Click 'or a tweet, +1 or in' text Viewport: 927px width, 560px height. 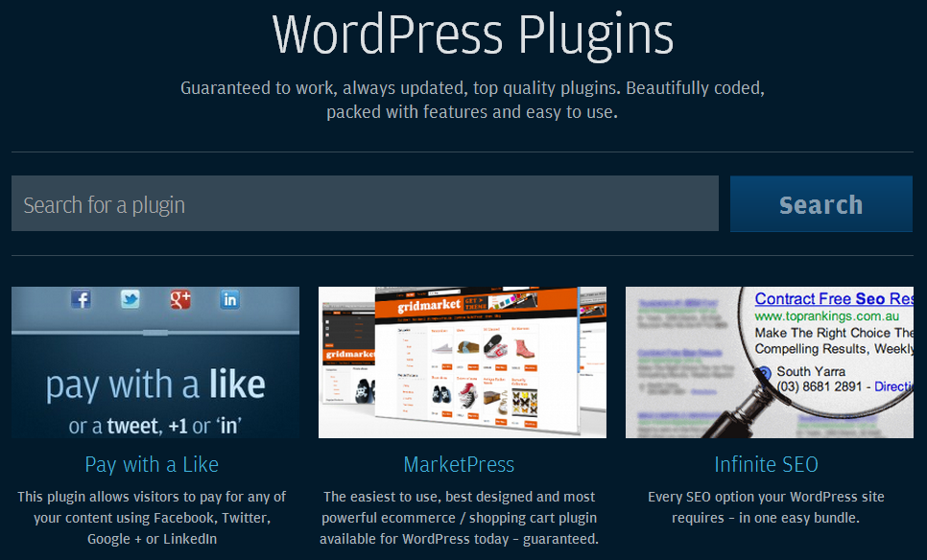[154, 426]
